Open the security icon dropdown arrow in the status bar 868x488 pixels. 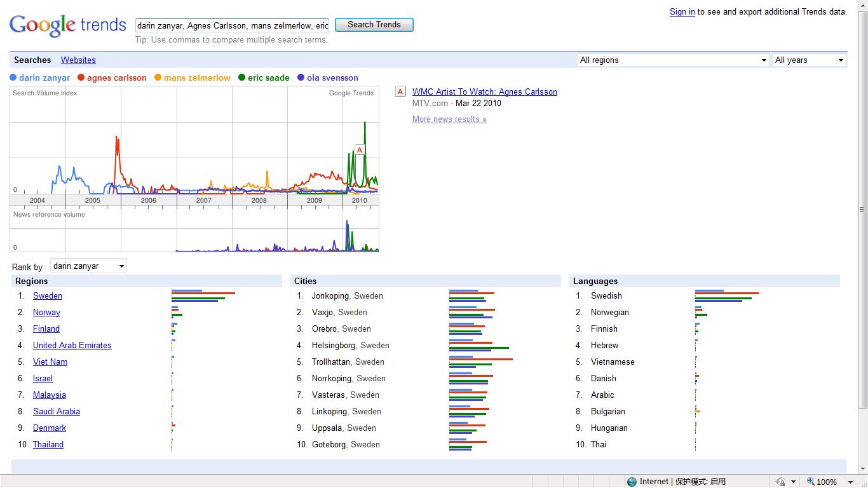793,482
